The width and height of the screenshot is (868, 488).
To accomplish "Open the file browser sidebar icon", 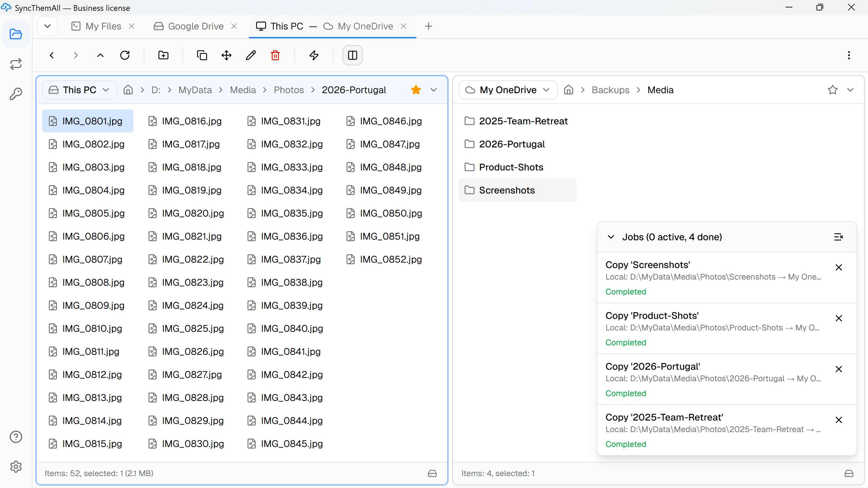I will pos(16,34).
